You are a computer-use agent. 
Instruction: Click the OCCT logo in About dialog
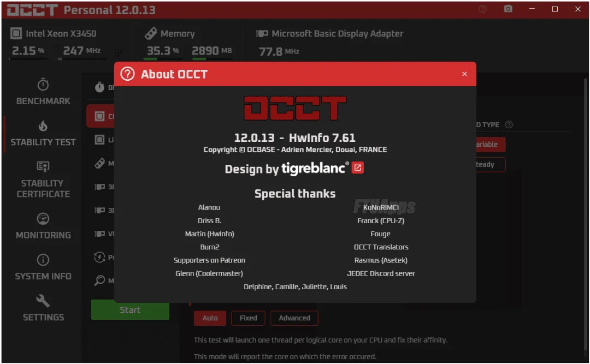coord(295,108)
